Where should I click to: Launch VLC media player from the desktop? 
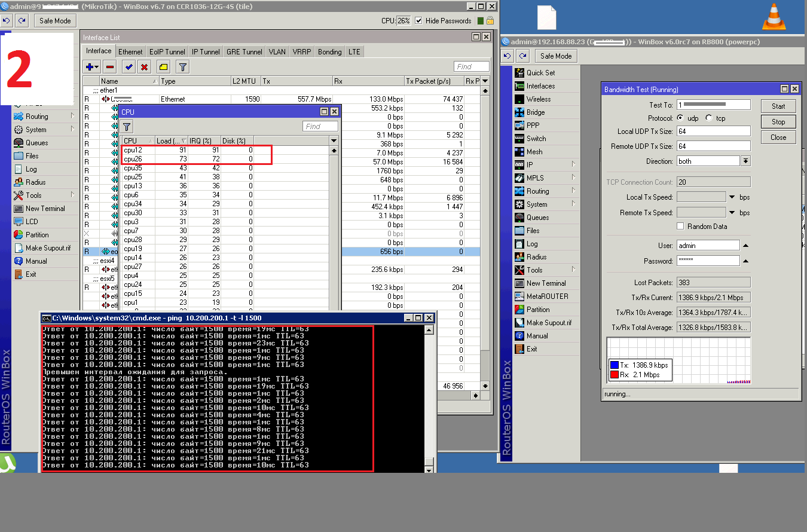(775, 17)
